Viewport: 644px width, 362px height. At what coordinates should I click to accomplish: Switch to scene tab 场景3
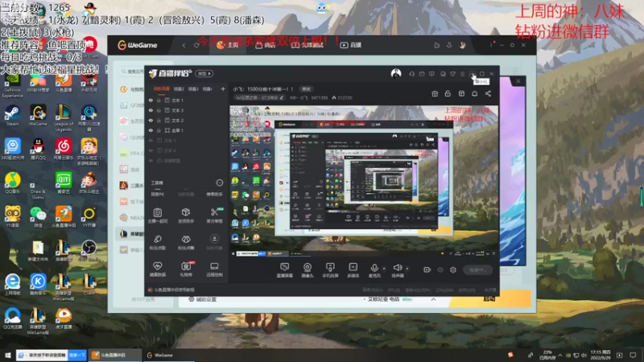(x=193, y=88)
